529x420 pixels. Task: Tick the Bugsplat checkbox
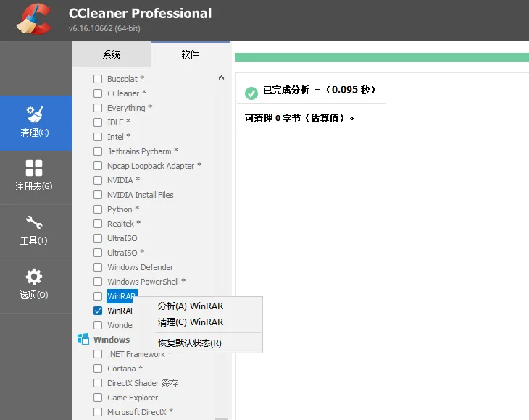pyautogui.click(x=98, y=79)
